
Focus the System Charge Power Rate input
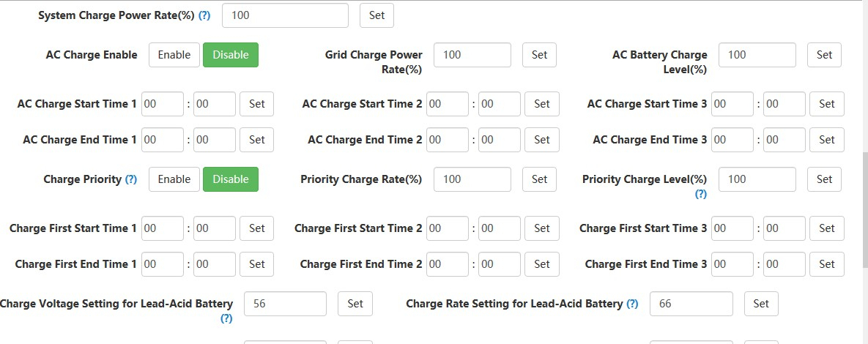tap(286, 15)
